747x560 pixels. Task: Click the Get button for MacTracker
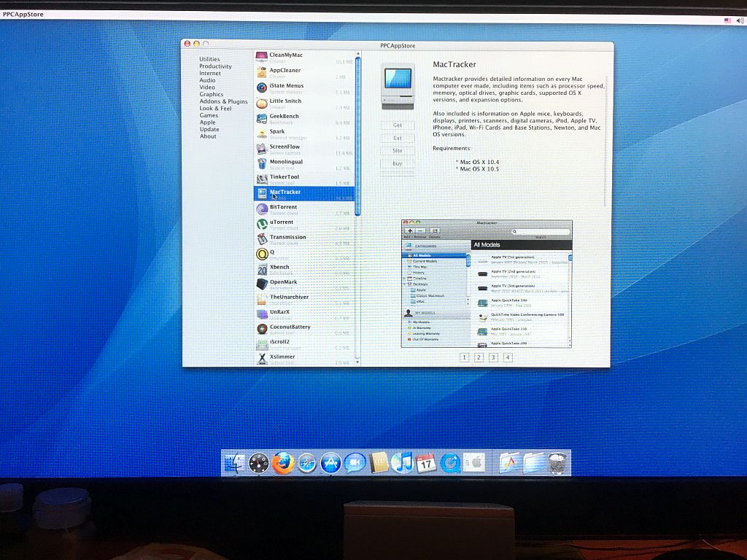pos(398,125)
